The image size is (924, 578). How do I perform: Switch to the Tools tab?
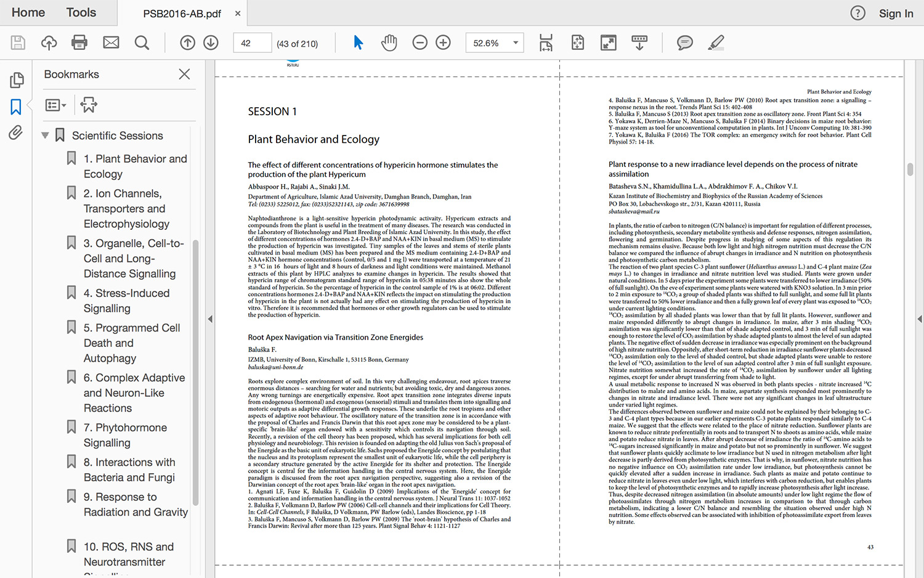[x=81, y=12]
